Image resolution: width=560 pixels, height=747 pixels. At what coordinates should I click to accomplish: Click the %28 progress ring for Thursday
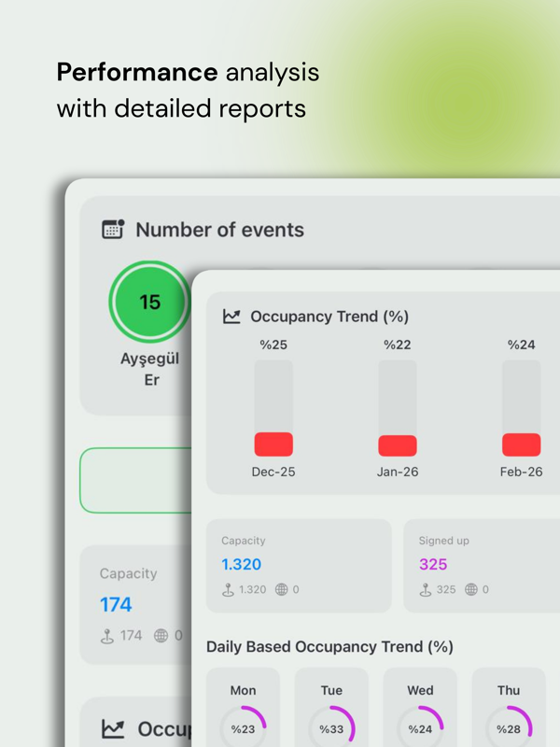click(509, 728)
